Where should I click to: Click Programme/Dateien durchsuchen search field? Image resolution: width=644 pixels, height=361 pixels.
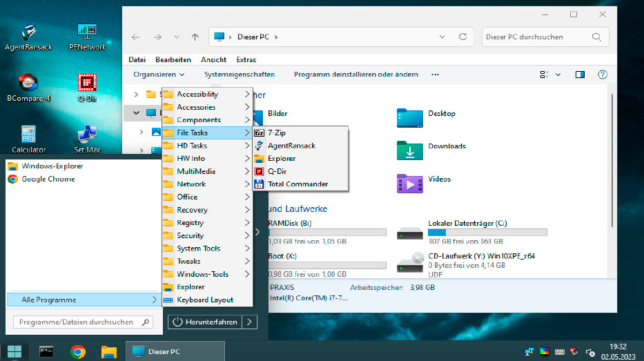[x=83, y=322]
